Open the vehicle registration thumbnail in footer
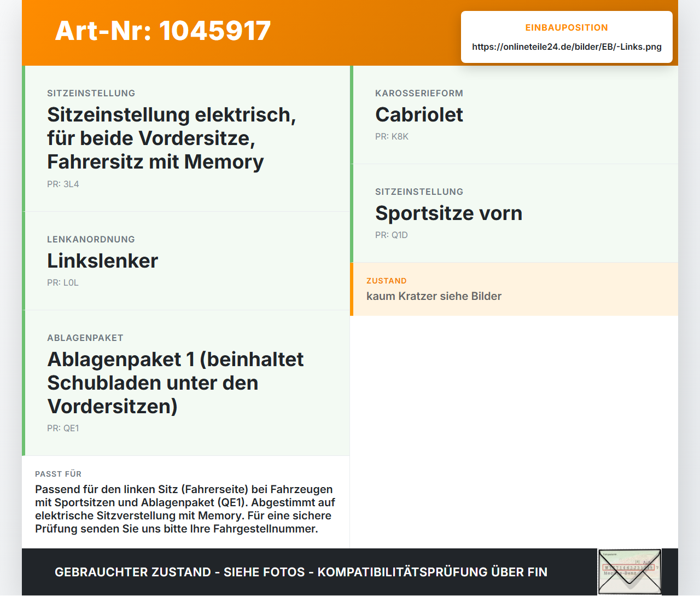 click(629, 572)
